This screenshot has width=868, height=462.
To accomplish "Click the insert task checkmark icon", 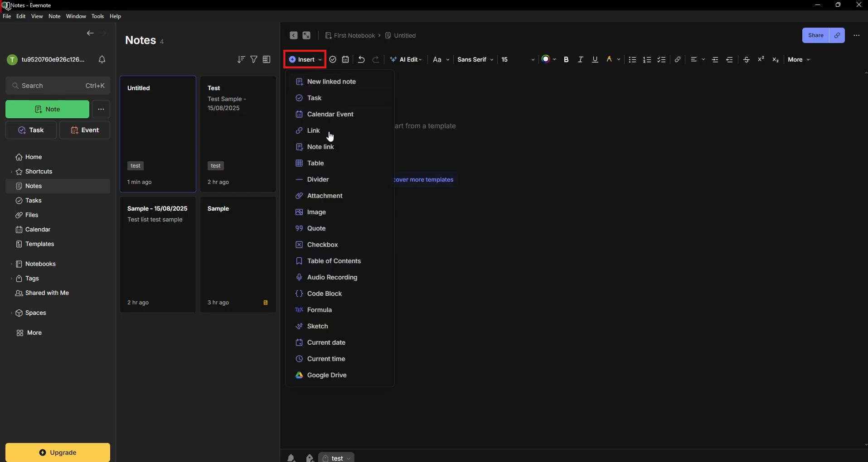I will tap(333, 59).
